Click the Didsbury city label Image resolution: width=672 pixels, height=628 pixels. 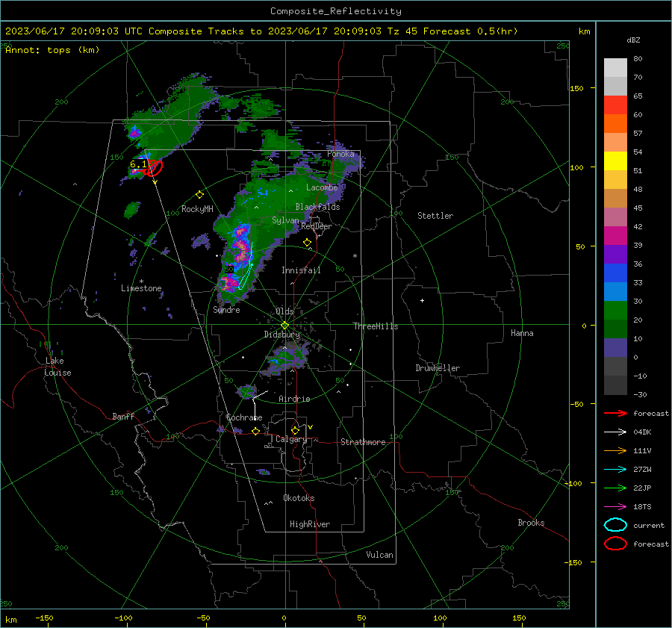(281, 335)
